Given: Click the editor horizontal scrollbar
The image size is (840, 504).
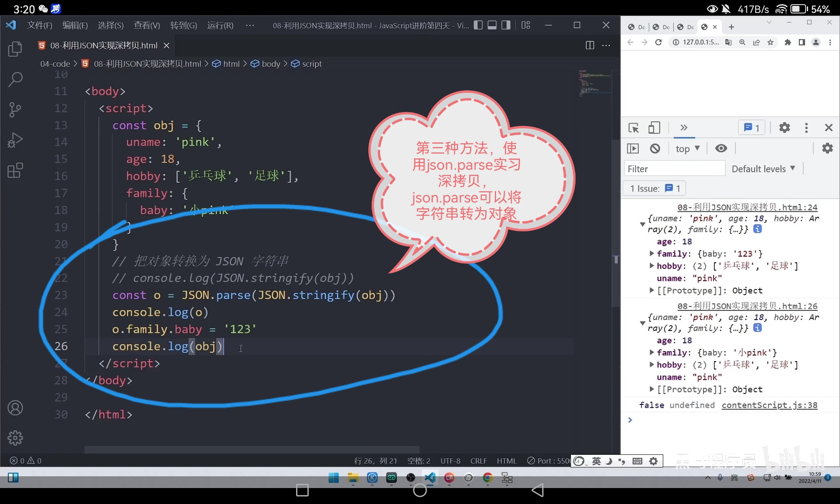Looking at the screenshot, I should (x=252, y=449).
